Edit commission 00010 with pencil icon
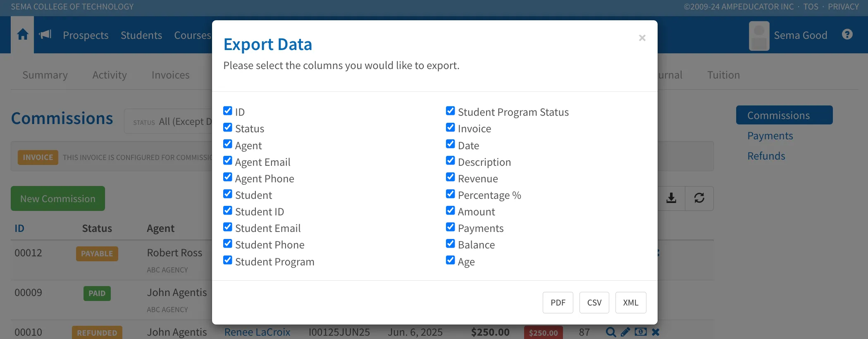Image resolution: width=868 pixels, height=339 pixels. click(x=625, y=332)
